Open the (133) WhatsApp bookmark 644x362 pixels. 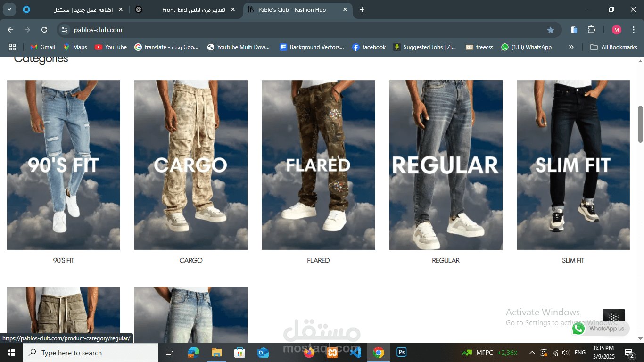(x=527, y=47)
